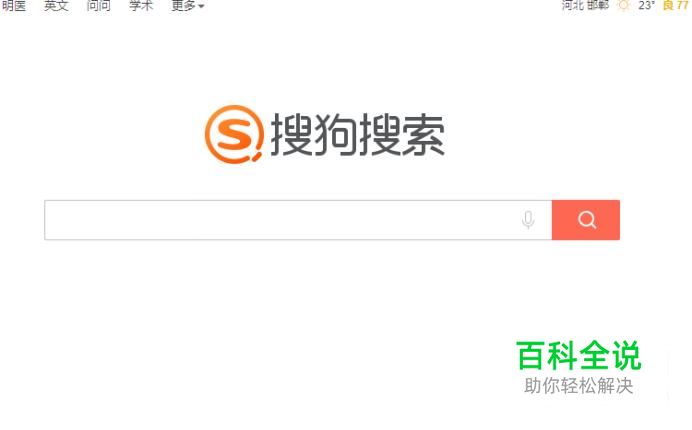
Task: Go to the 问问 Q&A section
Action: [x=98, y=5]
